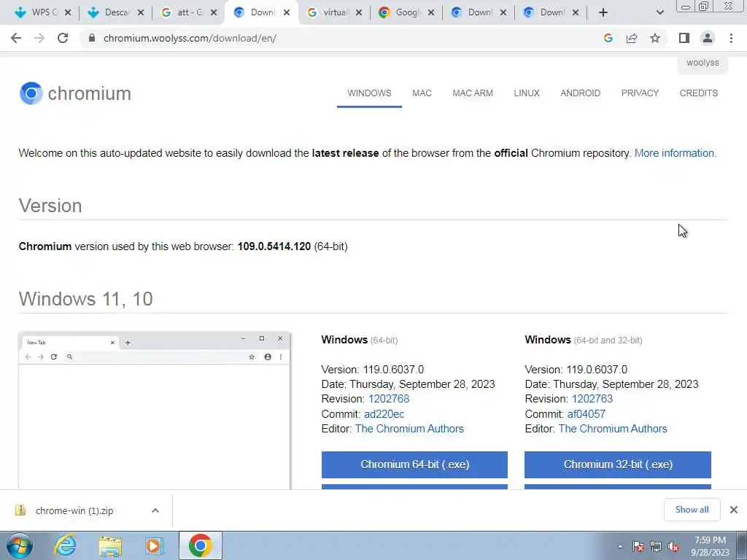Expand options for chrome-win (1).zip download
747x560 pixels.
tap(155, 511)
